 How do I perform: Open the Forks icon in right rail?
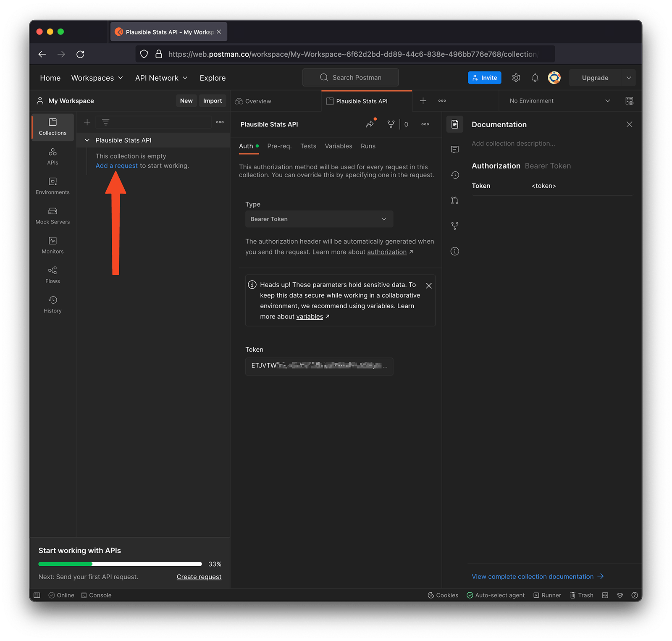point(454,226)
